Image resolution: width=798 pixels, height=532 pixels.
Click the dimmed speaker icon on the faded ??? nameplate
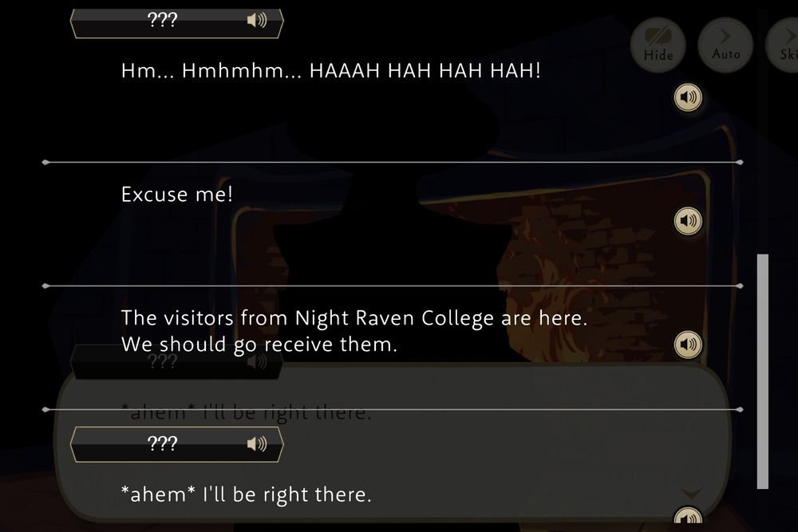257,361
